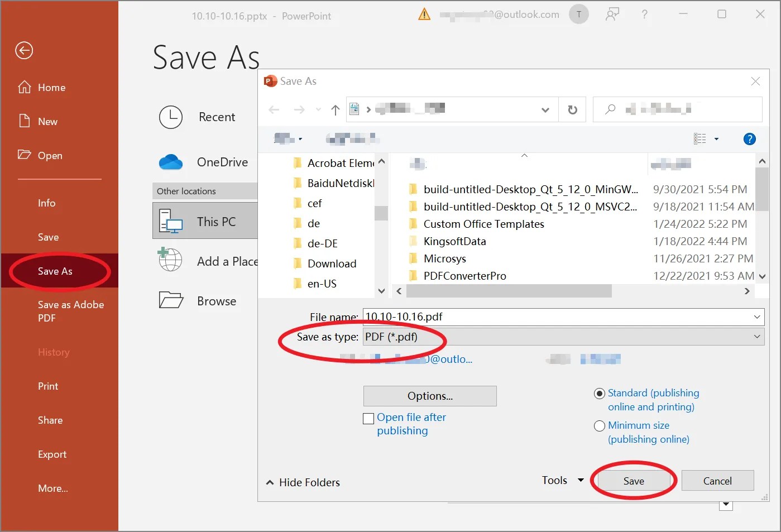Viewport: 781px width, 532px height.
Task: Refresh the current folder view
Action: (572, 109)
